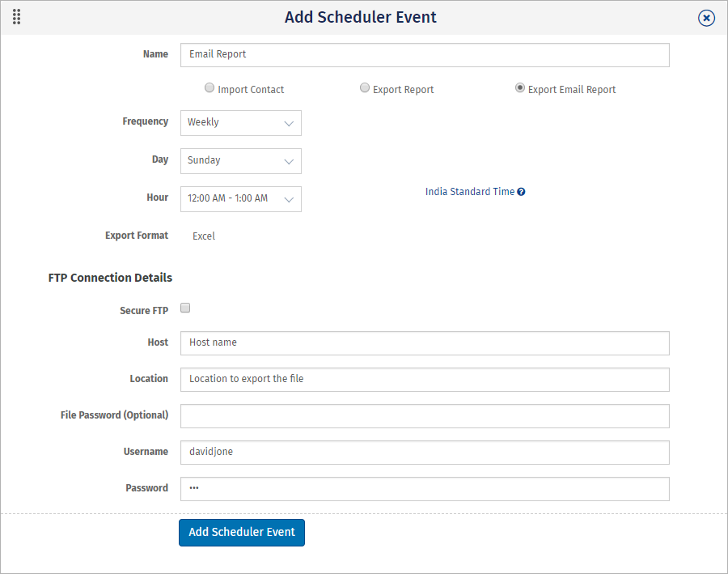Select the Export Report radio option
This screenshot has width=728, height=574.
(365, 88)
